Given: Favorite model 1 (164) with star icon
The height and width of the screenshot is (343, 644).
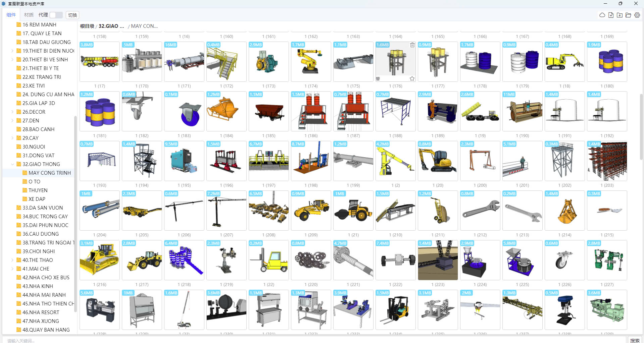Looking at the screenshot, I should [412, 78].
